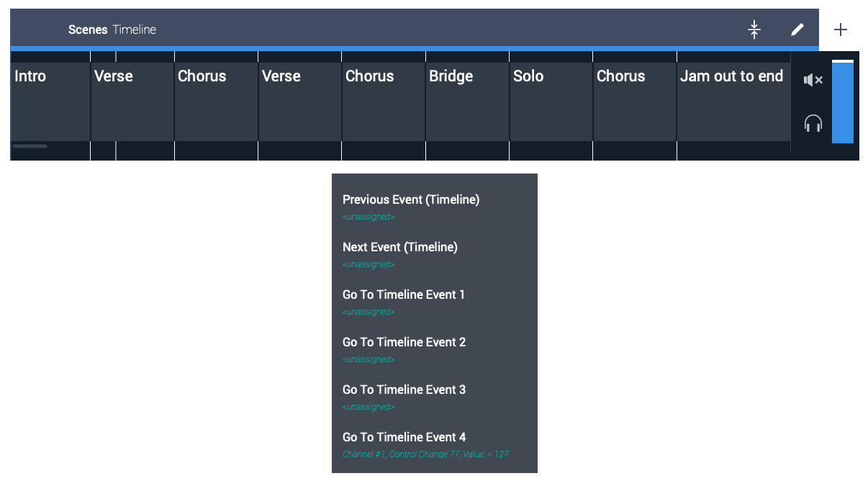
Task: Choose Go To Timeline Event 3
Action: (x=404, y=390)
